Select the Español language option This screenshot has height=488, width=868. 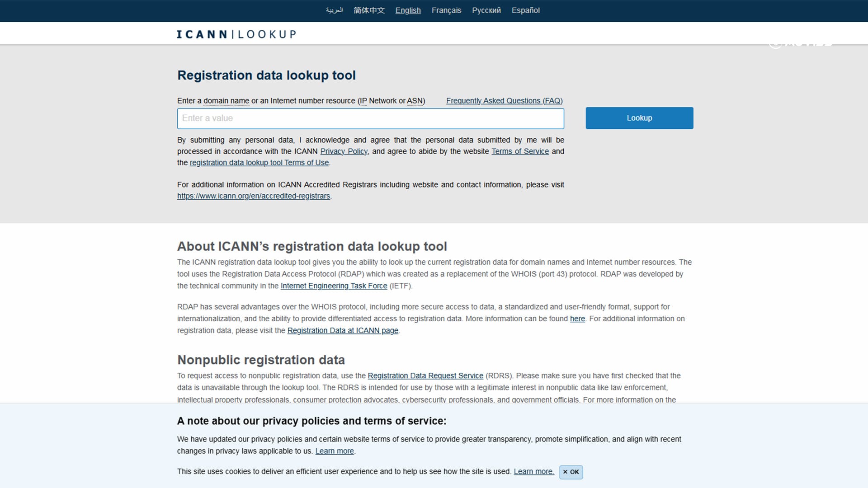525,10
